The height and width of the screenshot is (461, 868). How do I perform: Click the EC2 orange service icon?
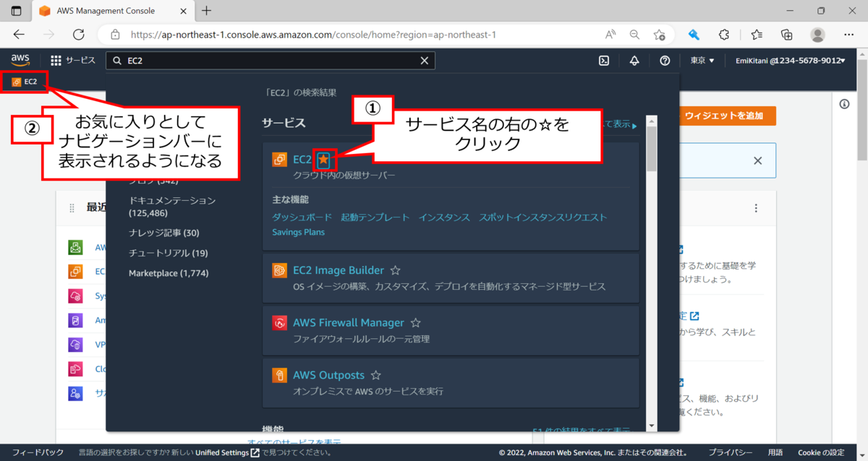tap(279, 160)
